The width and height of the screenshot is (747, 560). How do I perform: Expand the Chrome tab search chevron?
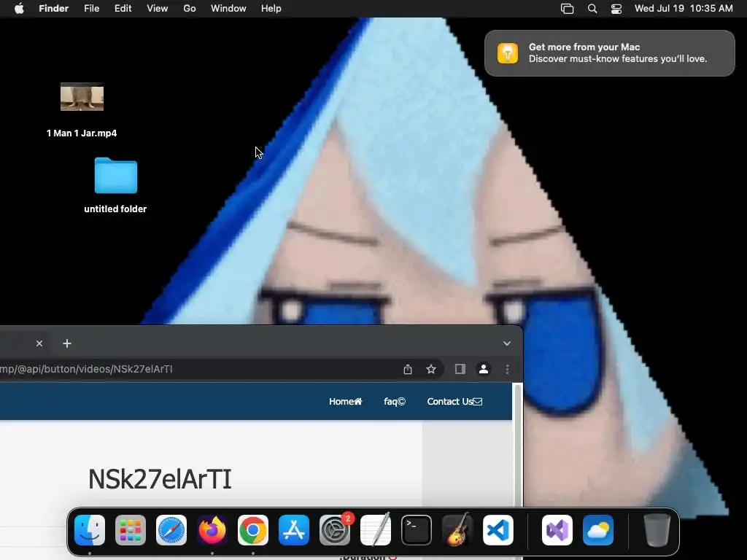tap(507, 343)
